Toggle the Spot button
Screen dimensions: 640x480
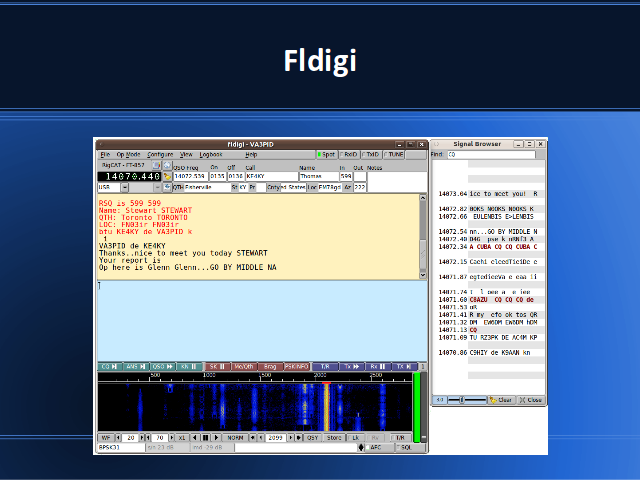(326, 155)
